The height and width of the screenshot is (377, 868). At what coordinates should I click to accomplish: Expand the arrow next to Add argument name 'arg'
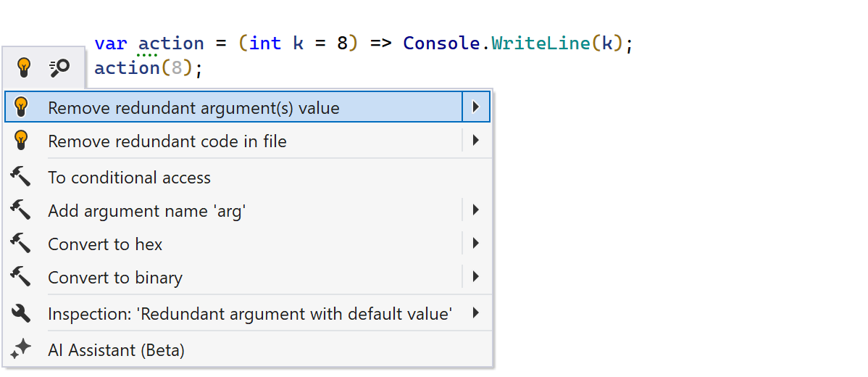pos(475,210)
